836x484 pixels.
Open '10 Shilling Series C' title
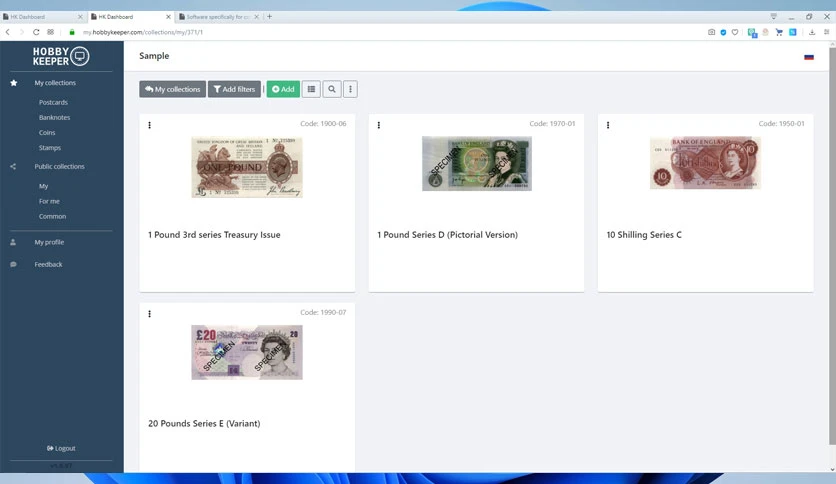pos(644,235)
